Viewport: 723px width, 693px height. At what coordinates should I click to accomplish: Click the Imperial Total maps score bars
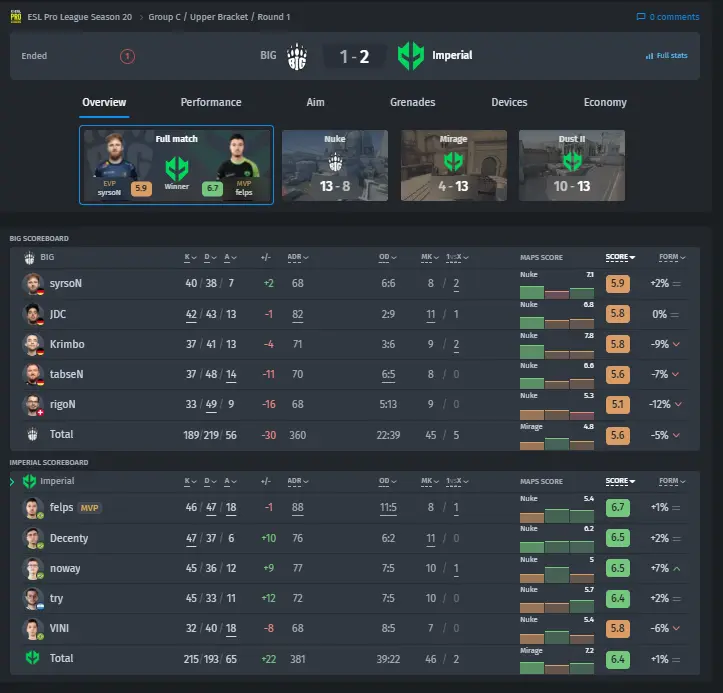pyautogui.click(x=557, y=668)
